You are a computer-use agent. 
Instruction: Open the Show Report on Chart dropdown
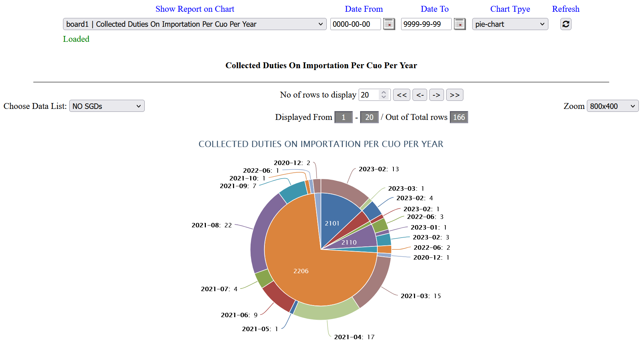195,24
